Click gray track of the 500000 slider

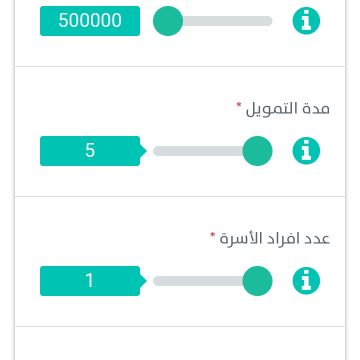[x=227, y=21]
